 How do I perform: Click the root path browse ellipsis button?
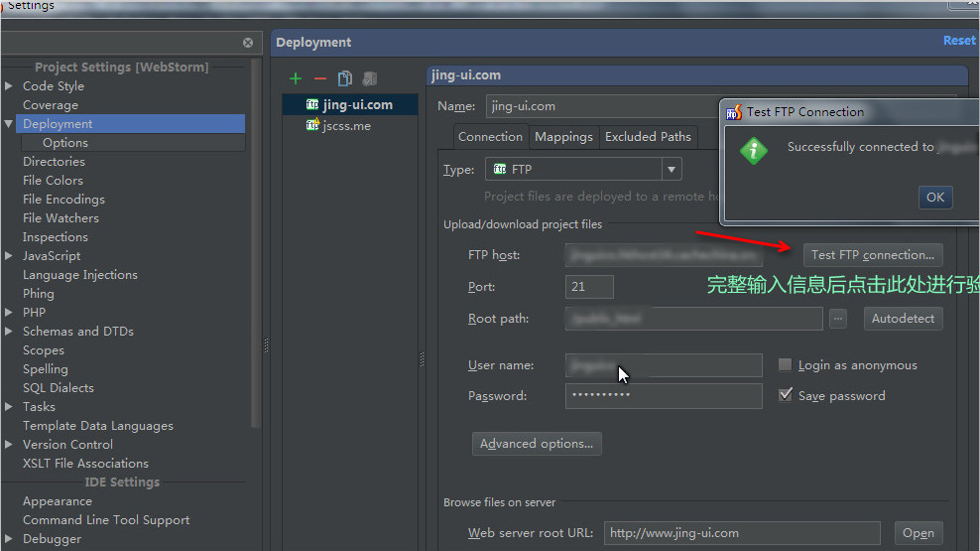838,319
